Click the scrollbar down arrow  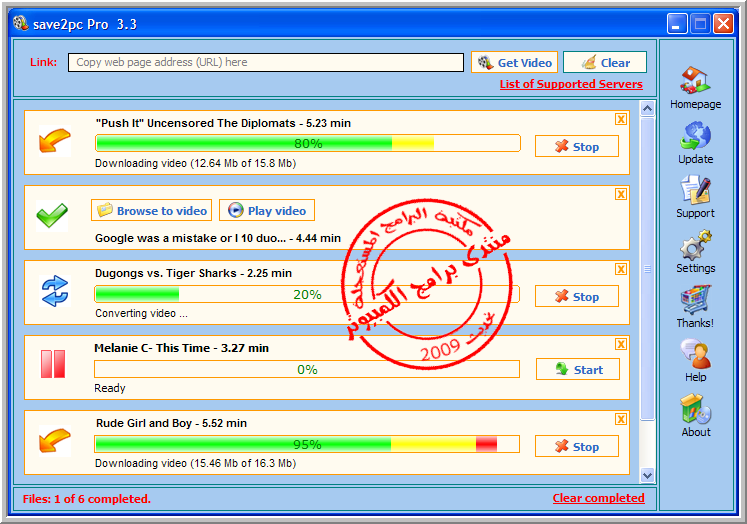tap(647, 475)
